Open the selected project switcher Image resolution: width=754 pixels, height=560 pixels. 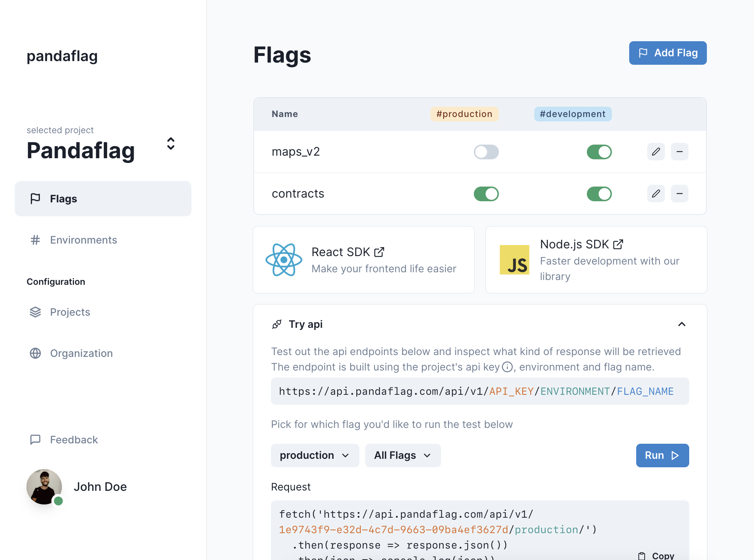[x=170, y=143]
